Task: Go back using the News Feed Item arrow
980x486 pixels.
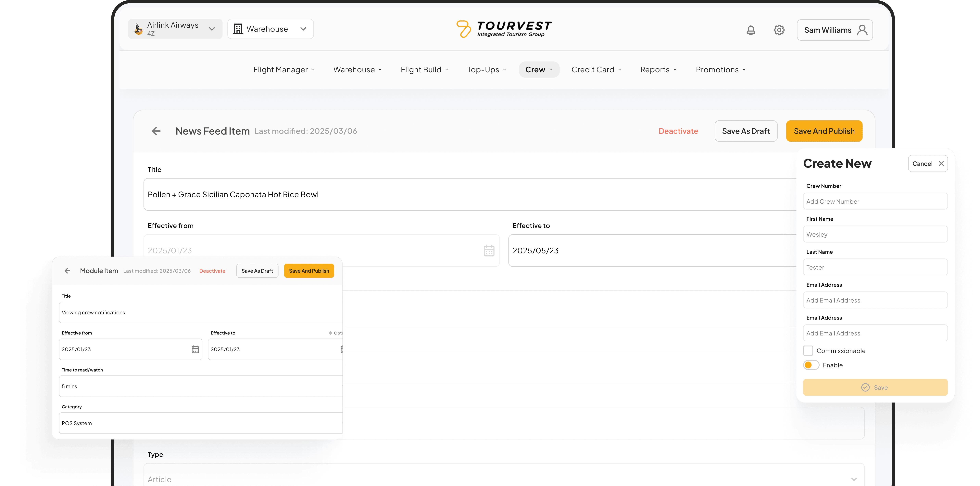Action: click(x=156, y=131)
